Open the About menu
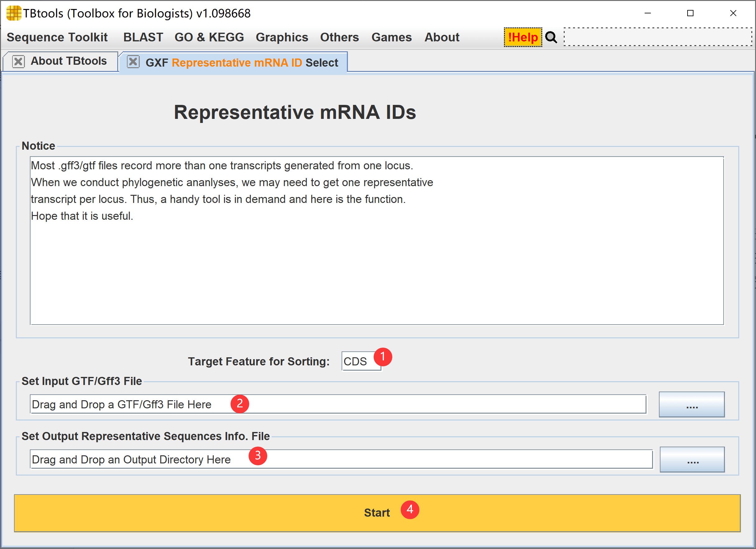 442,37
